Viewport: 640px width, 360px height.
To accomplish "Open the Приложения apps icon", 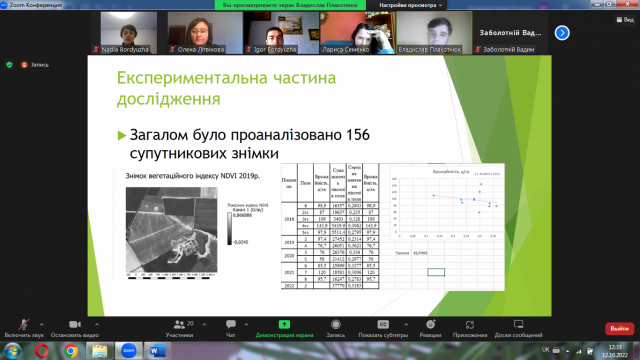I will coord(470,324).
